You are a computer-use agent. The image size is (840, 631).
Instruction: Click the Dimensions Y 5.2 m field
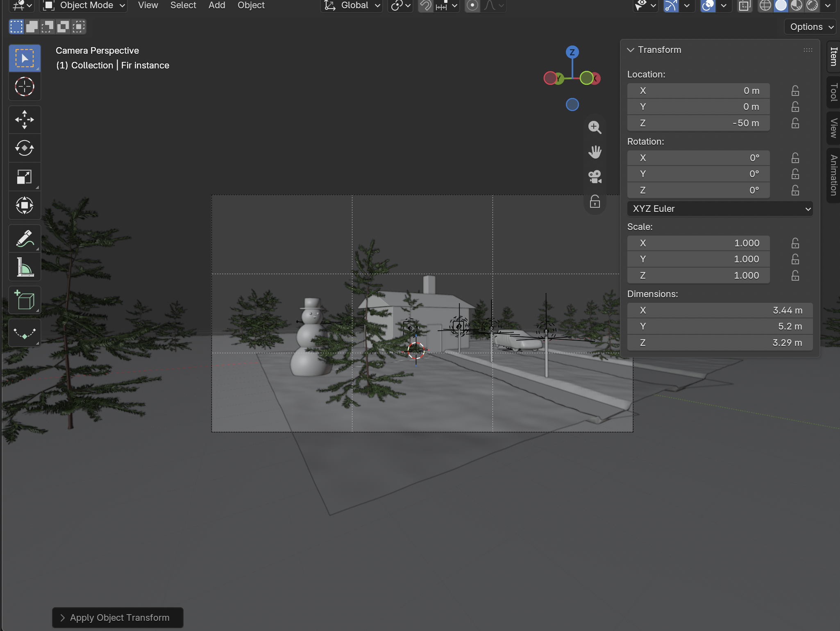click(x=720, y=327)
